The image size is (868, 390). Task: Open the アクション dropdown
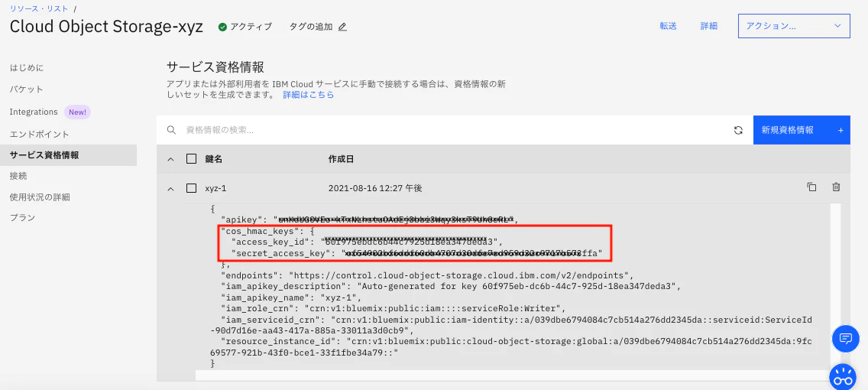794,26
